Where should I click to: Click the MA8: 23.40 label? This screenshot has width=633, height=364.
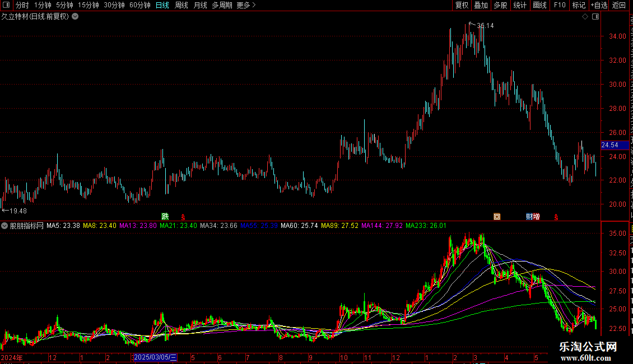pos(99,226)
